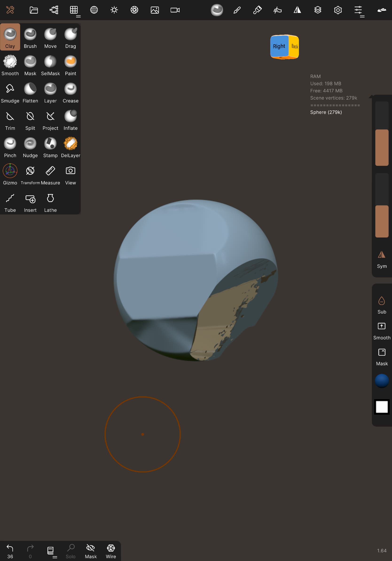Select the Layer tool
This screenshot has height=561, width=392.
(x=50, y=92)
